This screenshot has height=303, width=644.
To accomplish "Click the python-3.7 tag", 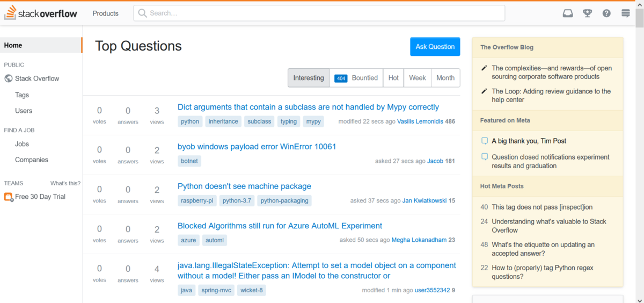I will pyautogui.click(x=237, y=201).
